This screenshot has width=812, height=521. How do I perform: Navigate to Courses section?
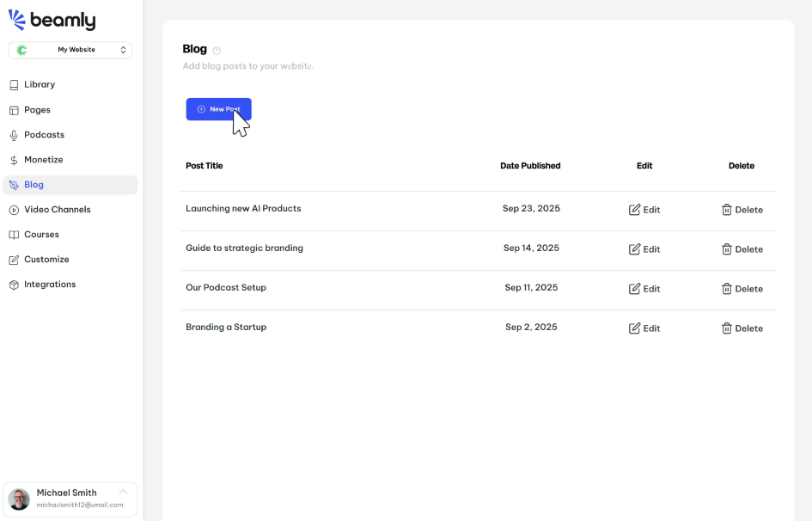point(41,235)
